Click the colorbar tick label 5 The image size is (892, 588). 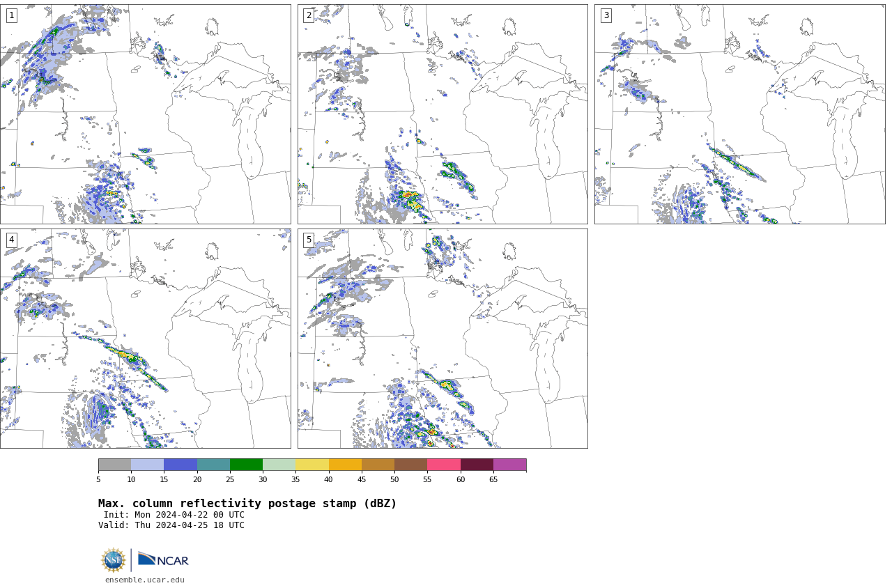click(98, 479)
